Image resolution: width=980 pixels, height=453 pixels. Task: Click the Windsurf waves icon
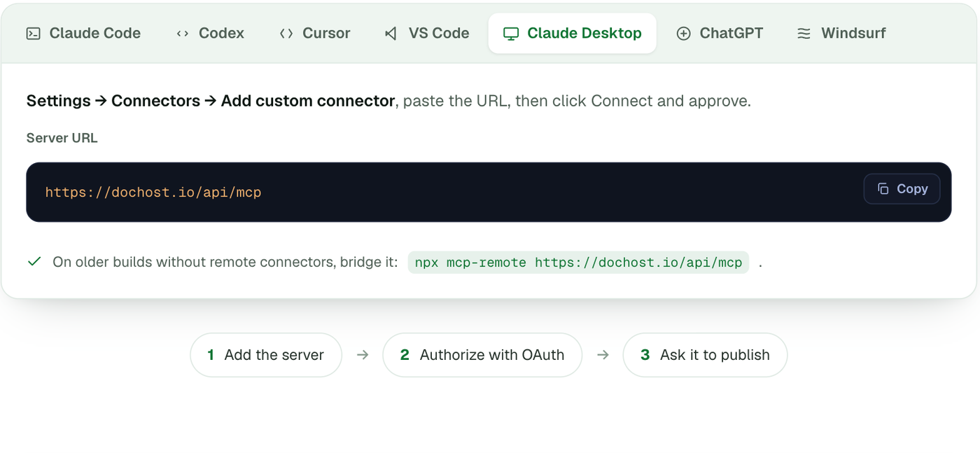pyautogui.click(x=804, y=33)
